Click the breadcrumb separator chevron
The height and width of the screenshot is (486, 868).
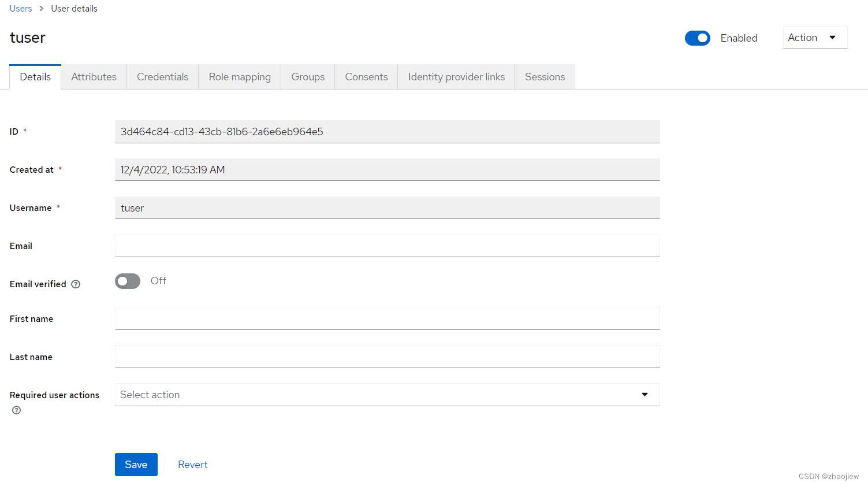(x=42, y=9)
